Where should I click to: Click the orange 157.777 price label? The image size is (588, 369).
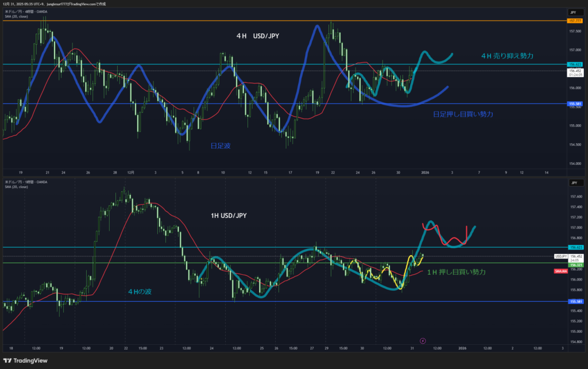pyautogui.click(x=574, y=21)
